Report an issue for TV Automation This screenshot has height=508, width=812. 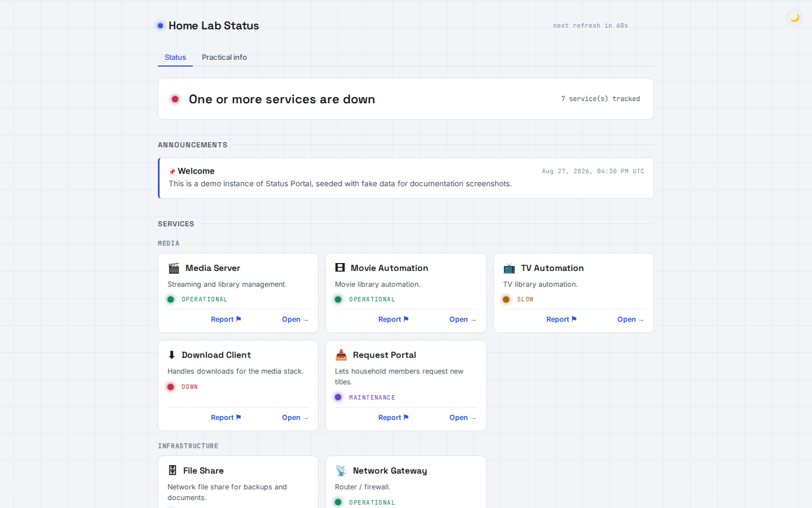click(x=562, y=319)
